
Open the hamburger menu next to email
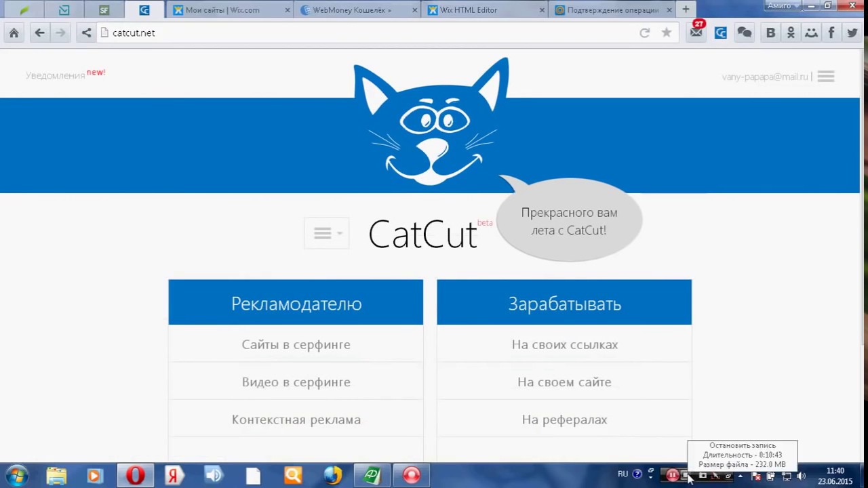(x=825, y=77)
